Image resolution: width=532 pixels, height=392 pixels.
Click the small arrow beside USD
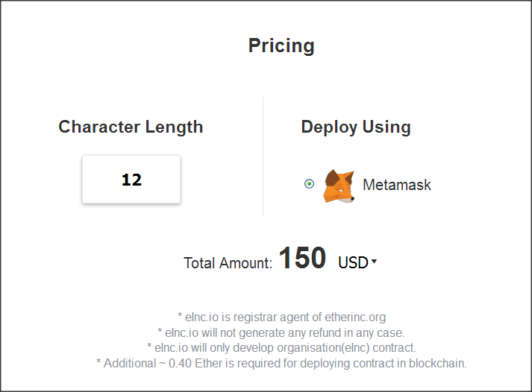(x=374, y=262)
